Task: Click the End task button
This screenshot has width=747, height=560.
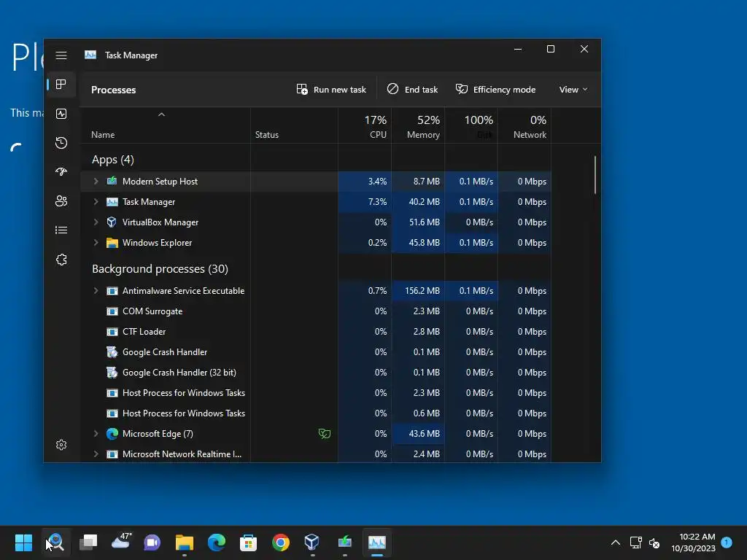Action: point(412,90)
